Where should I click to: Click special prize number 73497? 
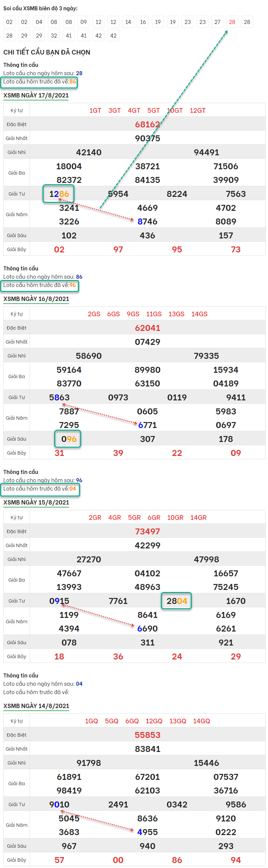click(147, 531)
